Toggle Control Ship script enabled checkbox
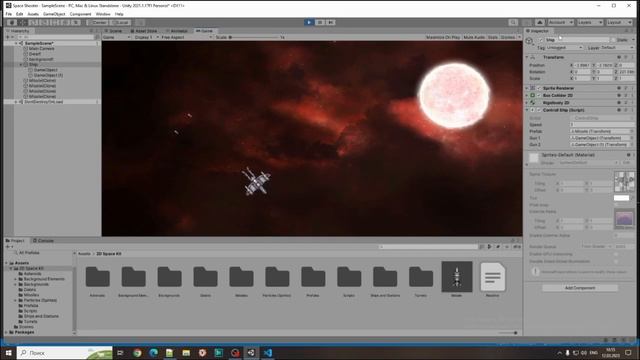The image size is (640, 360). click(539, 110)
